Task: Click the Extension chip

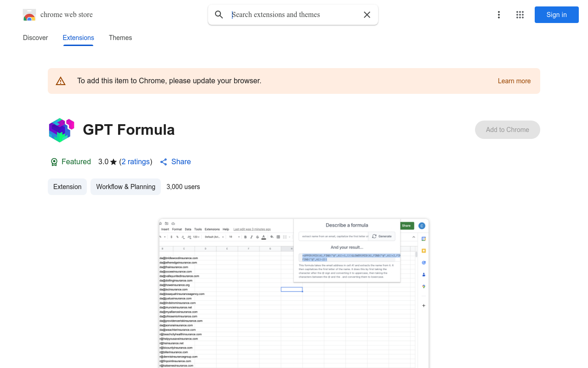Action: coord(67,187)
